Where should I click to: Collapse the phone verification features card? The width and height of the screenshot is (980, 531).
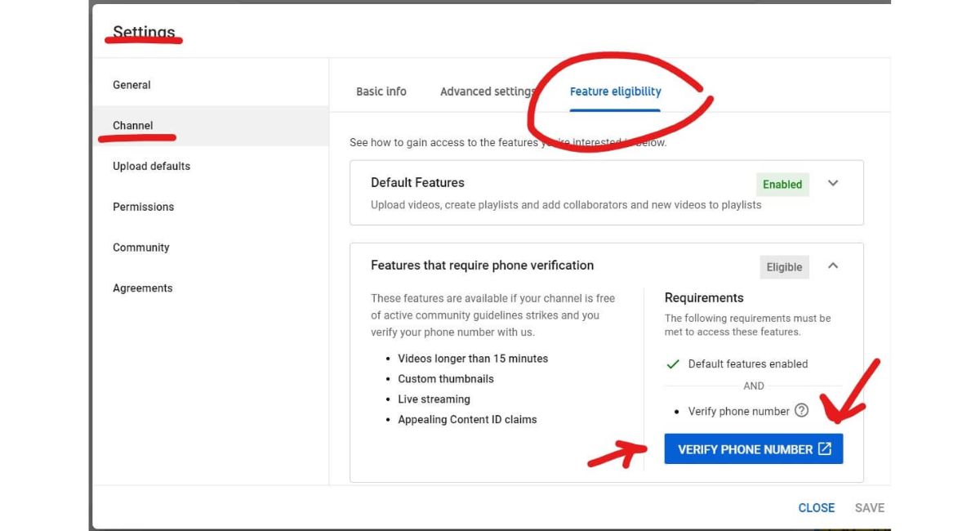coord(833,265)
